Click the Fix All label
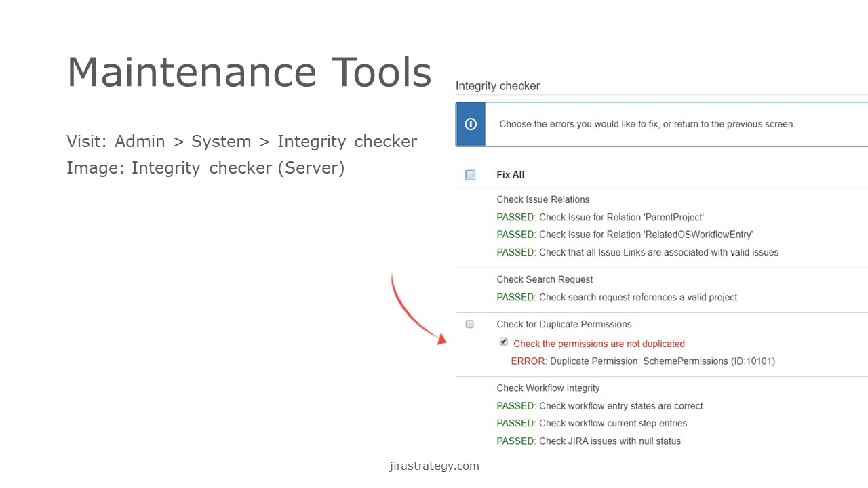 (x=510, y=175)
